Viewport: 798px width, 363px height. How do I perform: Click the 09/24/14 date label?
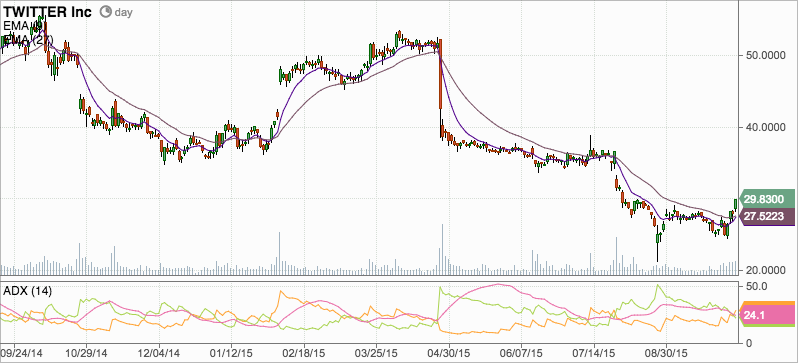coord(22,352)
